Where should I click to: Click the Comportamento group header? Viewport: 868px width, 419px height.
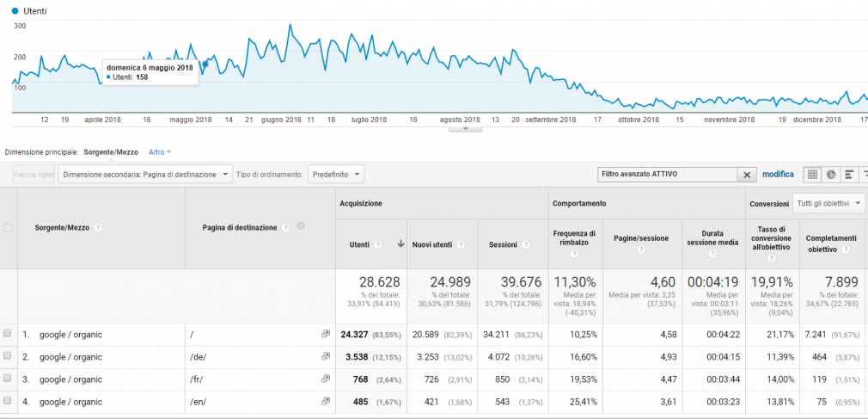[579, 203]
